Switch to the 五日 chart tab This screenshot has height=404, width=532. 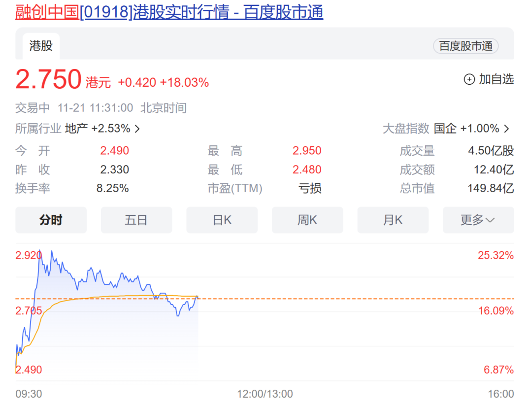(x=136, y=220)
